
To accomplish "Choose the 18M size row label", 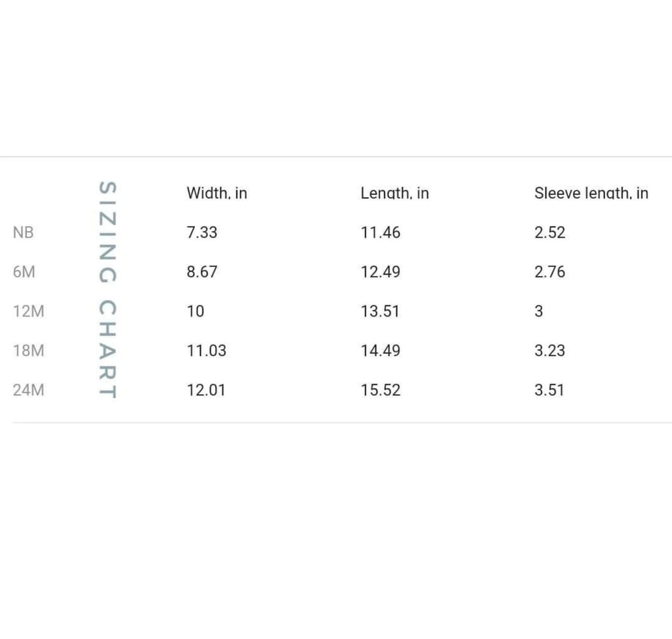I will click(29, 351).
